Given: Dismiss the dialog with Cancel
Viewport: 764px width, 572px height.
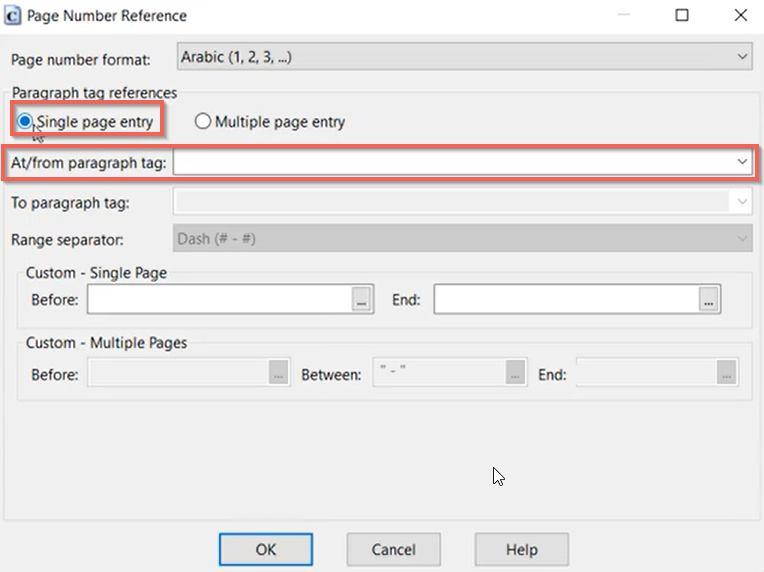Looking at the screenshot, I should tap(394, 550).
